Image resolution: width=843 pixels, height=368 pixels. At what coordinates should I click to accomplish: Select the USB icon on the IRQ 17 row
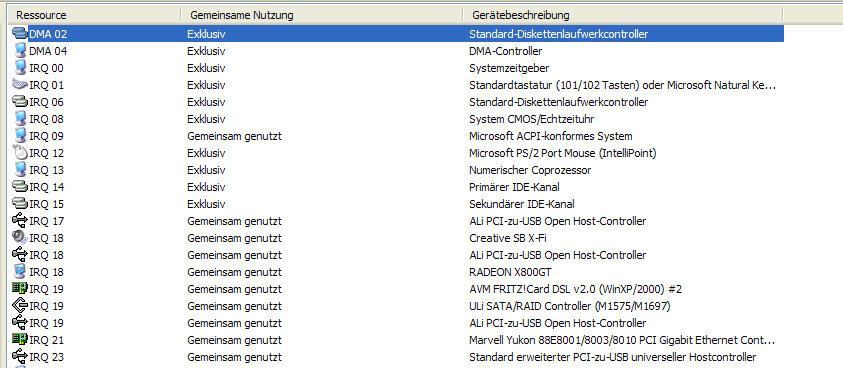20,221
